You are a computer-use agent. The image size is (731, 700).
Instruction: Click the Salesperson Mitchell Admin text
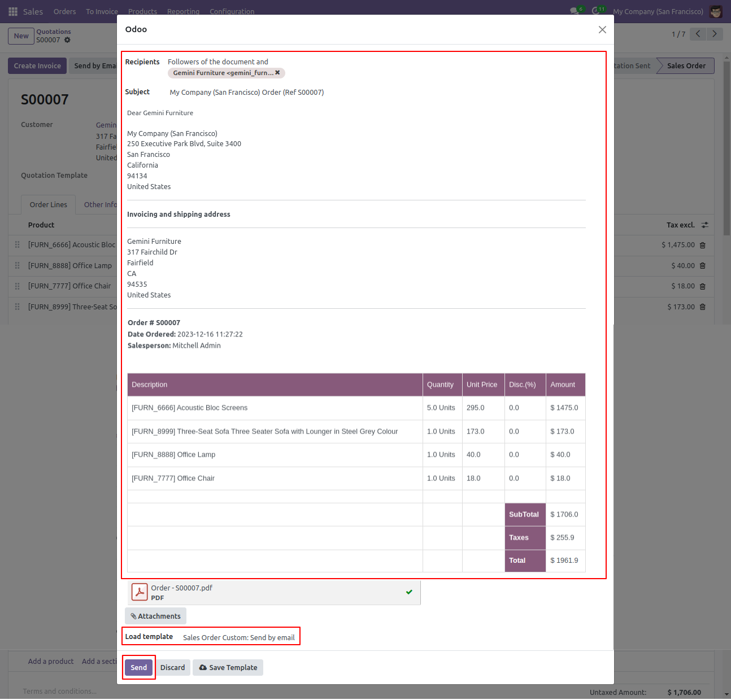tap(174, 345)
